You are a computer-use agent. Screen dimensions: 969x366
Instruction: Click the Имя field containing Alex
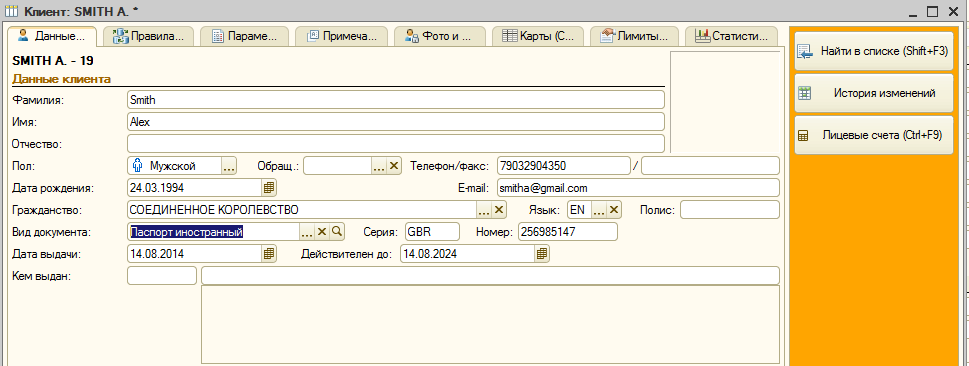tap(396, 122)
